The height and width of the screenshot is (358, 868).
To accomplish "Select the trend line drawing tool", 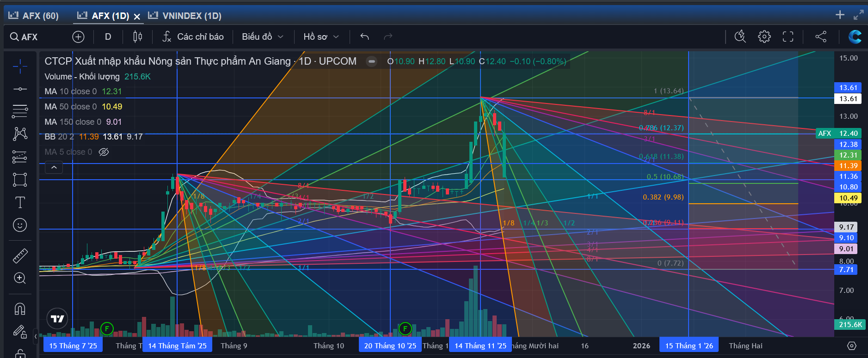I will [20, 89].
